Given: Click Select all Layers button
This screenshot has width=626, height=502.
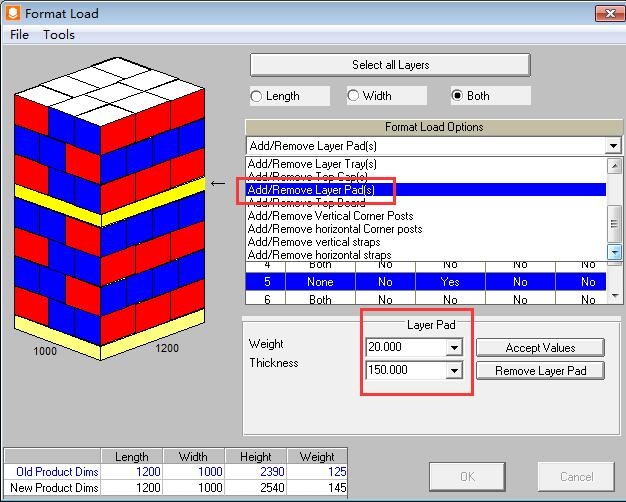Looking at the screenshot, I should click(389, 65).
